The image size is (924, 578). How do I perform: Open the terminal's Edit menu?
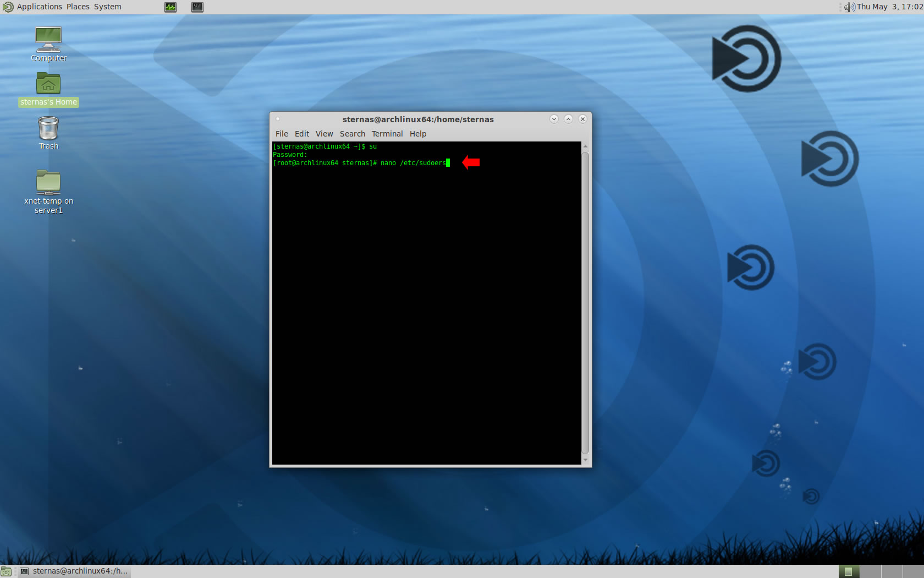pos(302,134)
